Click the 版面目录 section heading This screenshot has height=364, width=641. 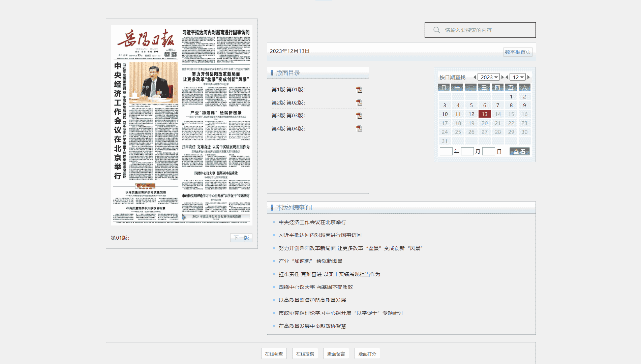coord(288,72)
